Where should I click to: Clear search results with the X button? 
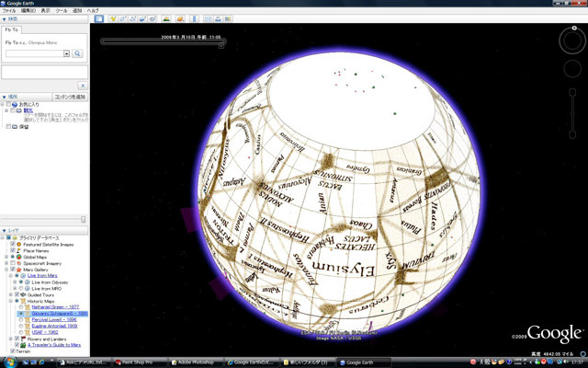click(83, 86)
